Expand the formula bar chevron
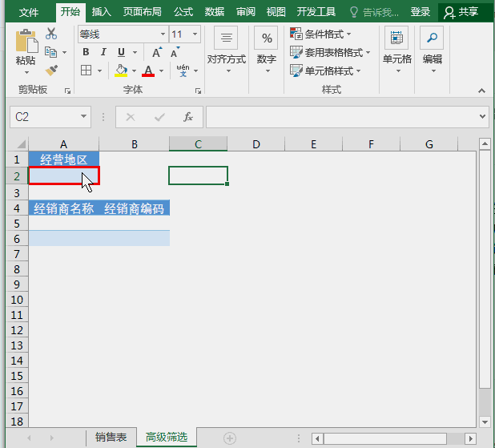495x448 pixels. tap(482, 116)
